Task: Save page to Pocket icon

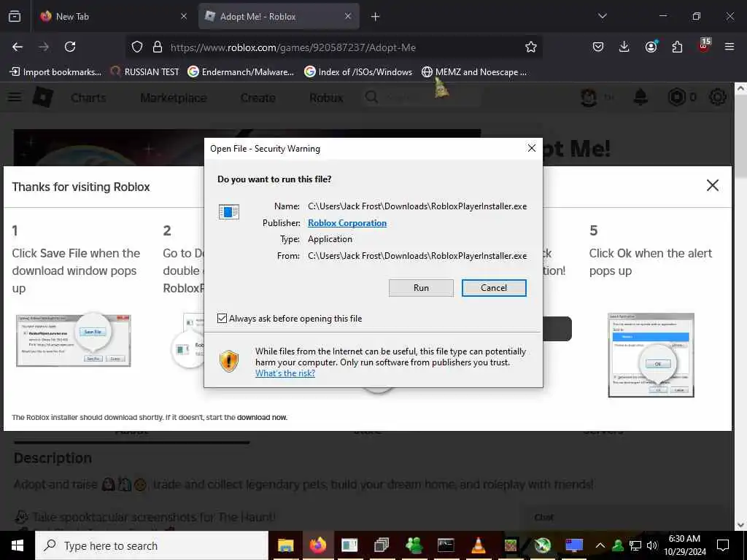Action: coord(598,47)
